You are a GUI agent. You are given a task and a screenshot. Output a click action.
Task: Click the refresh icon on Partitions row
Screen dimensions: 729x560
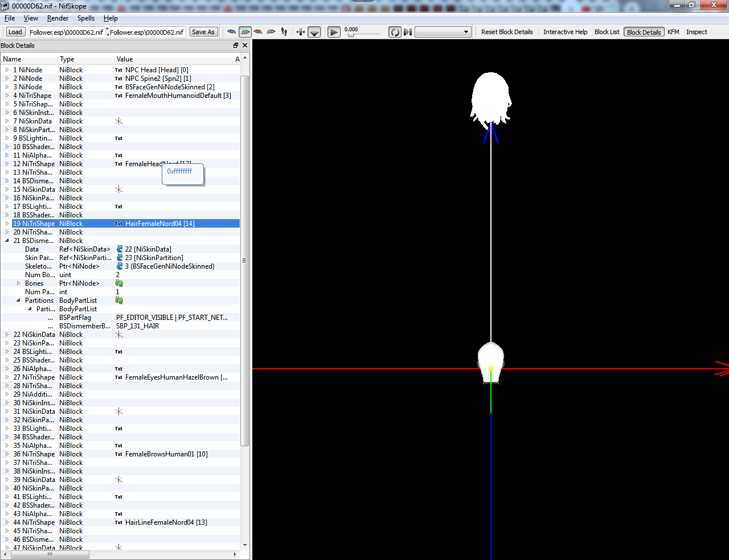pos(119,300)
